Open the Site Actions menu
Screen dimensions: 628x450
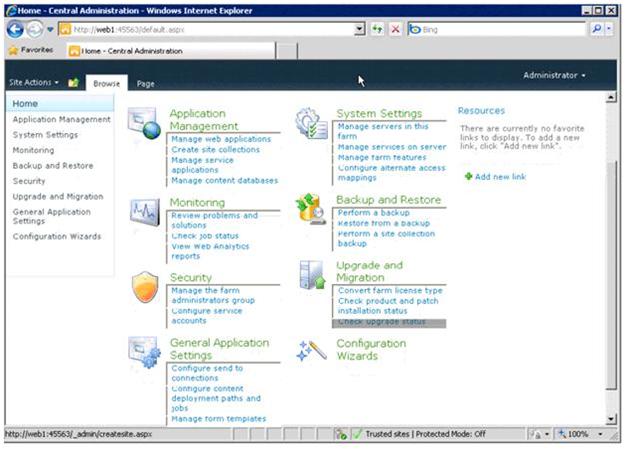(34, 82)
